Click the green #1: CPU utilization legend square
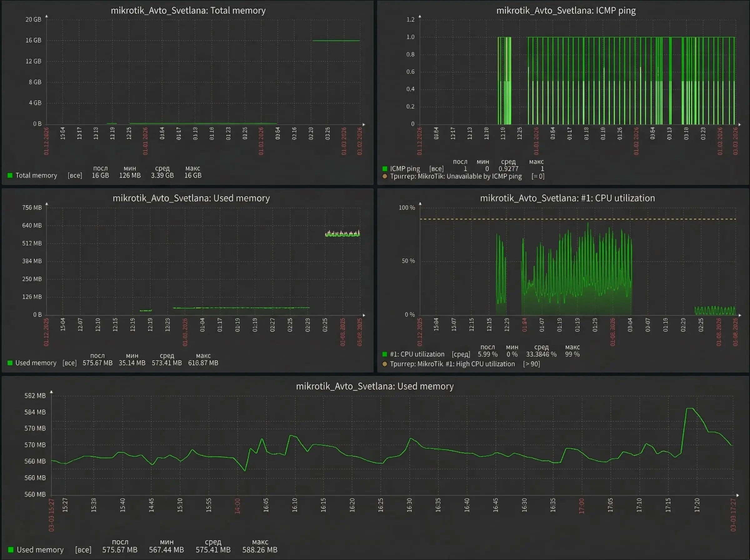 tap(385, 354)
